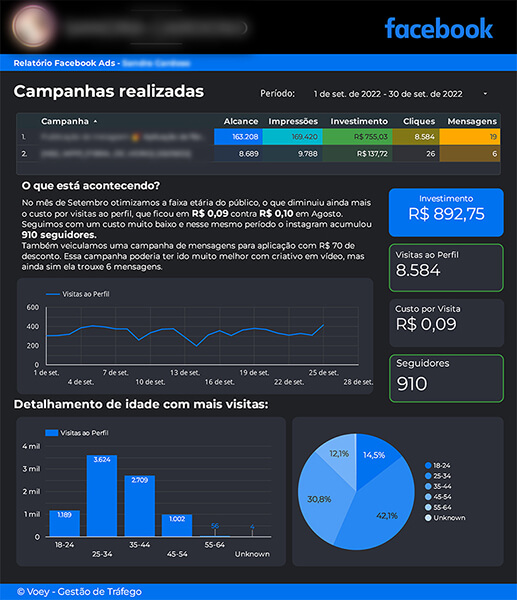Click the bar chart Visitas ao Perfil legend swatch
Image resolution: width=517 pixels, height=600 pixels.
pos(52,433)
